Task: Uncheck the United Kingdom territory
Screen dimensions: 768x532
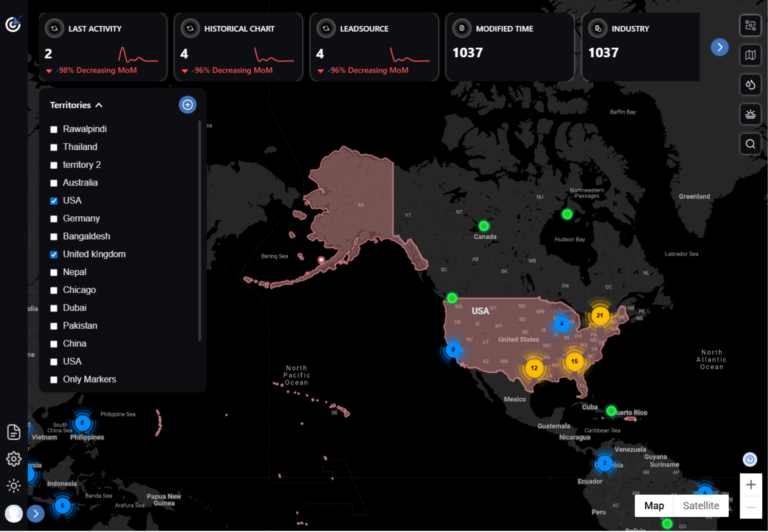Action: click(x=54, y=255)
